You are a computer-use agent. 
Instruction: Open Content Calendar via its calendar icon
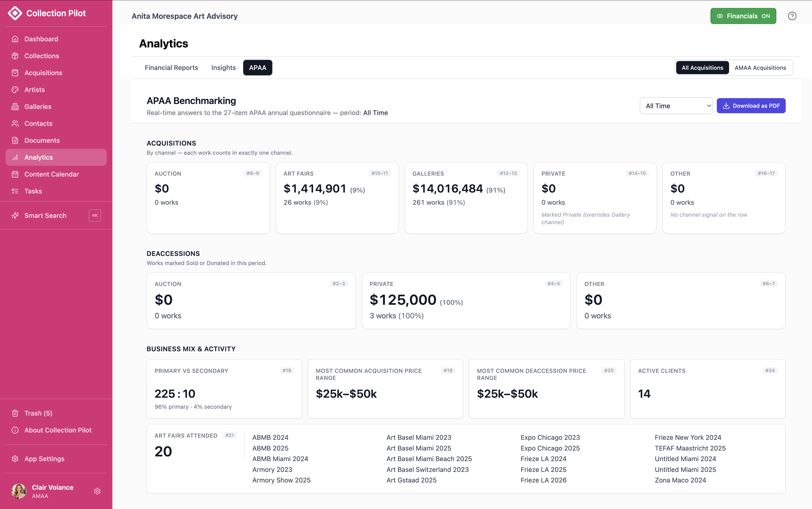click(15, 174)
